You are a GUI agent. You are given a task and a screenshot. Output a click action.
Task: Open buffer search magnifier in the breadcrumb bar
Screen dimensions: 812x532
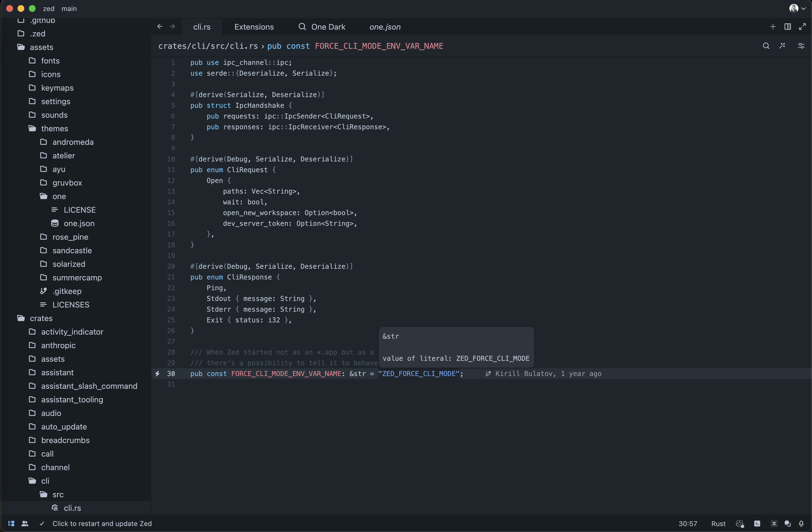pos(766,46)
